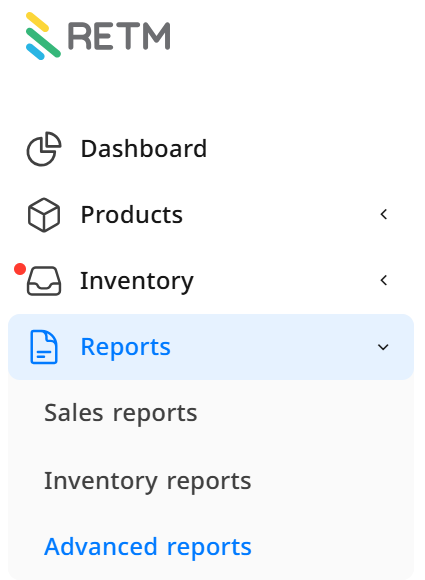
Task: Click the RETM logo
Action: pos(98,36)
